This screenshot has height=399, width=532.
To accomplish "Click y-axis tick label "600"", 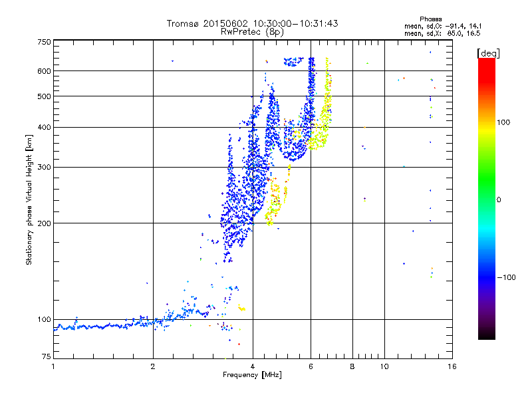I will tap(44, 71).
